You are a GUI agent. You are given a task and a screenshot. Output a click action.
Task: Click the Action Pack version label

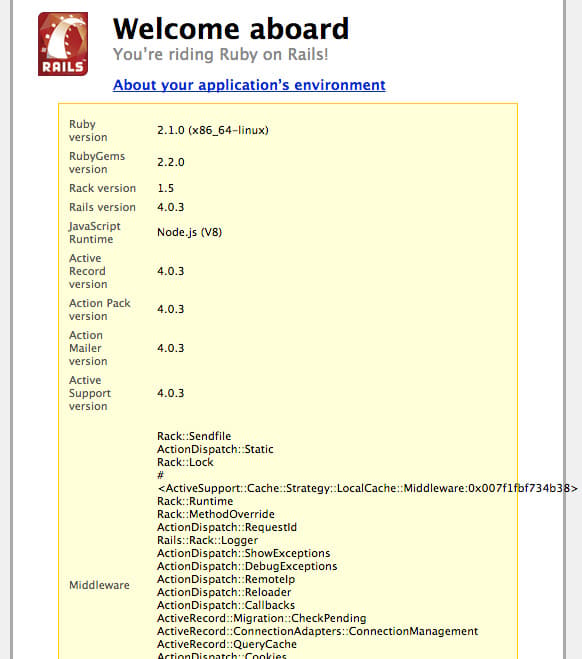tap(100, 310)
